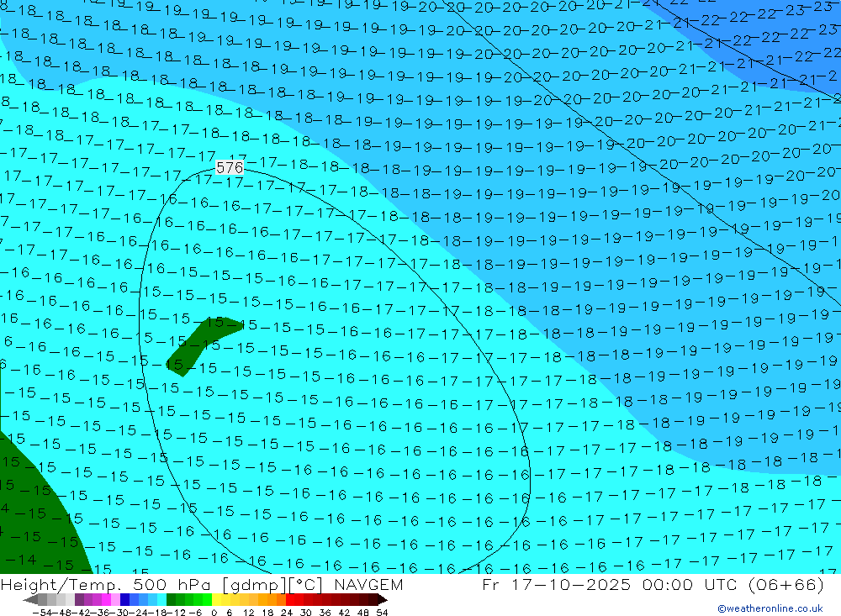The width and height of the screenshot is (841, 616).
Task: Click the 'Fr 17-10-2025 00:00 UTC' forecast time
Action: [611, 584]
